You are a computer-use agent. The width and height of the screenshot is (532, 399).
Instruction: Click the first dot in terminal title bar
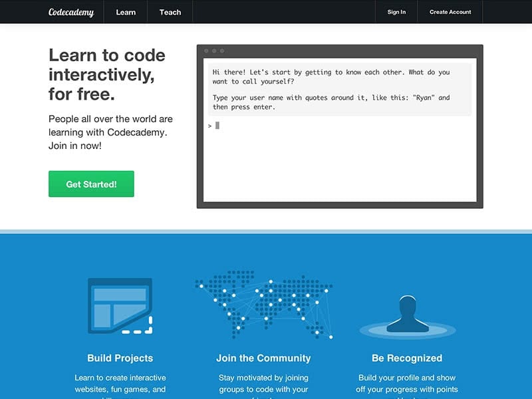point(207,51)
